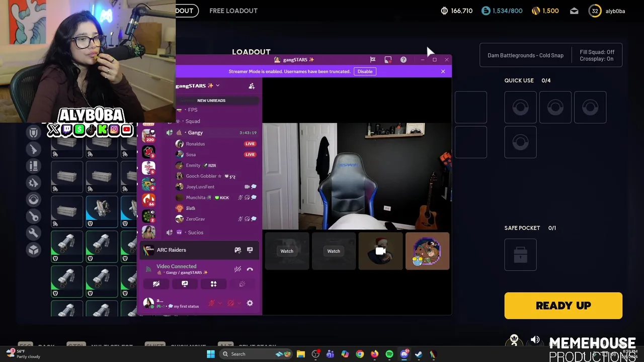Open Steam from the taskbar
The height and width of the screenshot is (362, 644).
click(419, 354)
